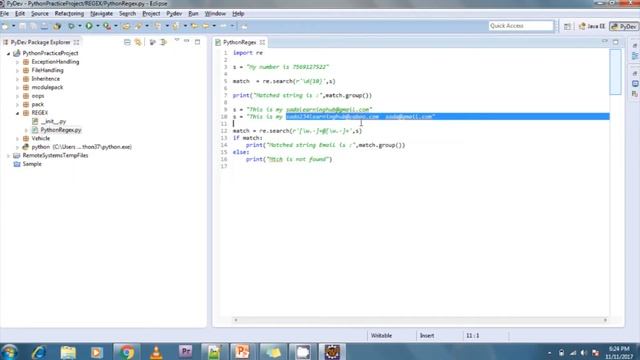Screen dimensions: 640x360
Task: Open the Run menu
Action: click(x=193, y=13)
